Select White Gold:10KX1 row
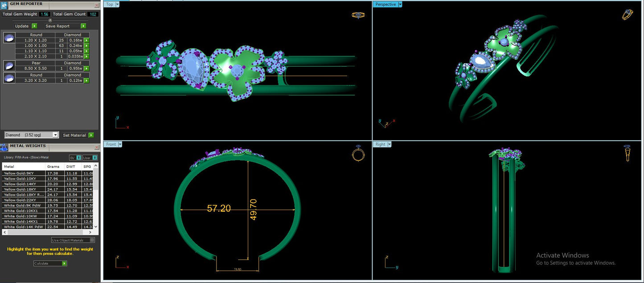The height and width of the screenshot is (283, 644). tap(48, 211)
